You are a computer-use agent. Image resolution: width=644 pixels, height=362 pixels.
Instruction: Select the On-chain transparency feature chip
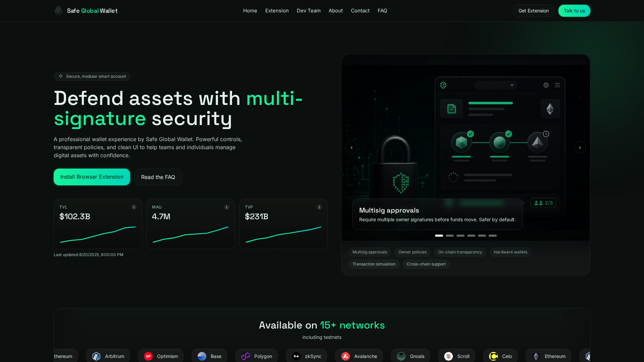(460, 252)
